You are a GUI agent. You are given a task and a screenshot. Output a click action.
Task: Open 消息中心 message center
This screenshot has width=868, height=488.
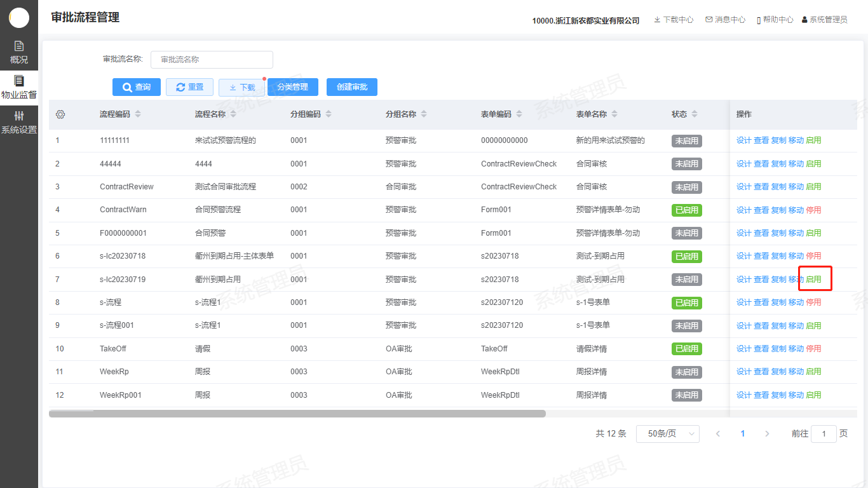[x=709, y=20]
